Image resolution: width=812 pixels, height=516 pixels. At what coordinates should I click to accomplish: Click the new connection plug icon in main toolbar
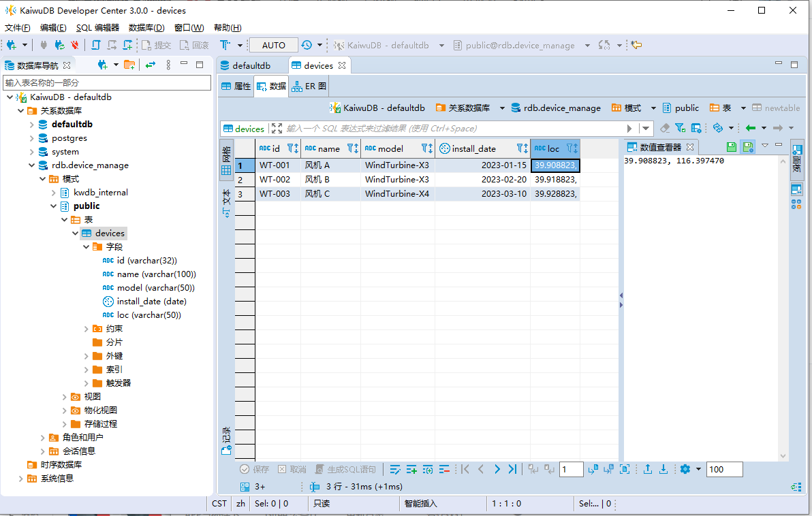coord(12,45)
